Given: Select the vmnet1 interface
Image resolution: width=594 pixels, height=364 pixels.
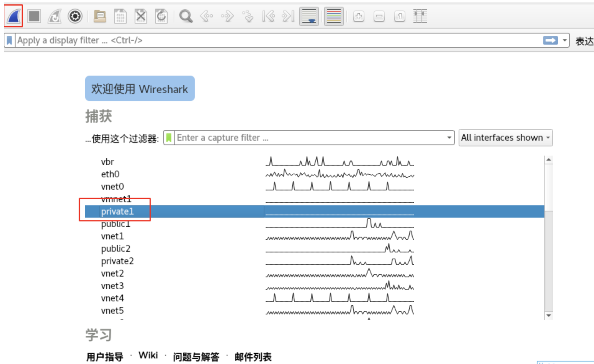Looking at the screenshot, I should click(x=116, y=199).
